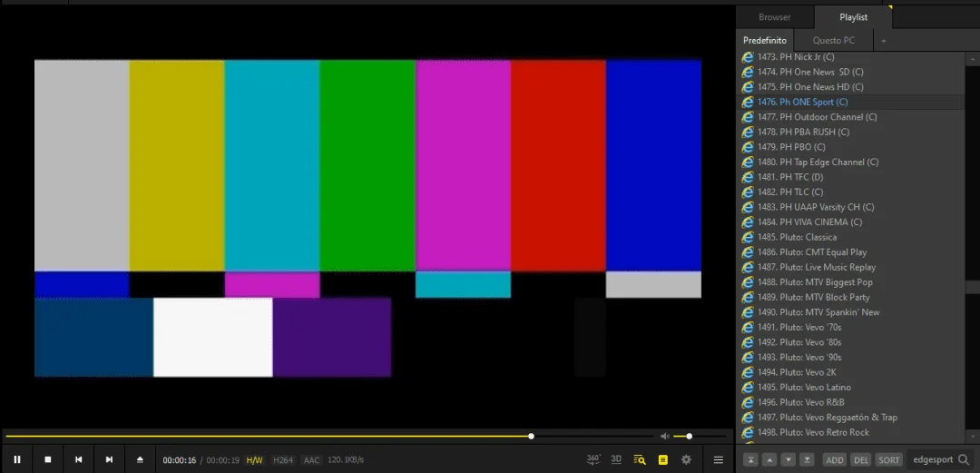This screenshot has height=473, width=980.
Task: Click the eject/open file icon
Action: tap(140, 459)
